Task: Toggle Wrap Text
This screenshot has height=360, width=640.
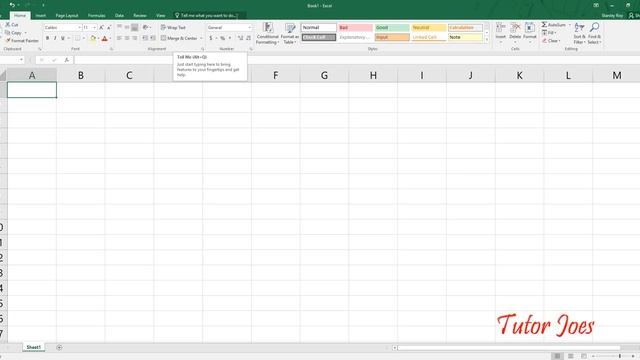Action: (173, 27)
